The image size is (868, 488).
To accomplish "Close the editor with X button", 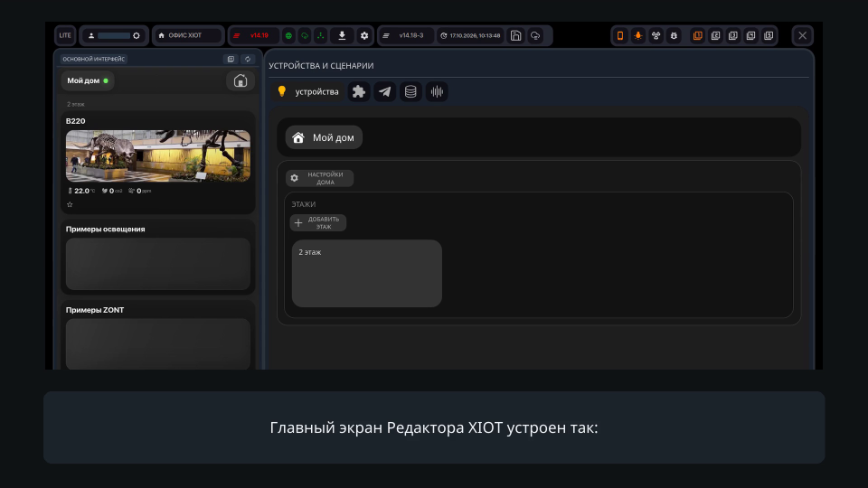I will [802, 35].
